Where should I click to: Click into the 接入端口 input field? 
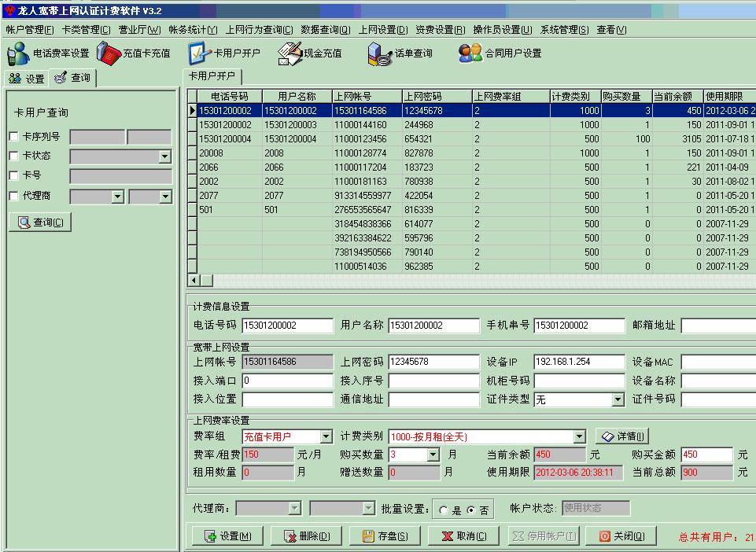pos(287,381)
